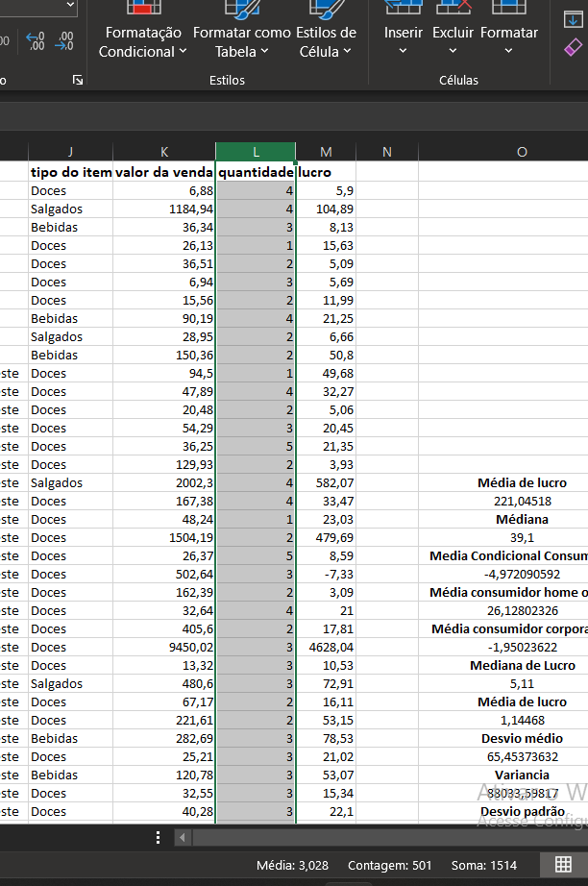Select Salgados cell in 1184,94 row
Viewport: 588px width, 886px height.
[70, 209]
